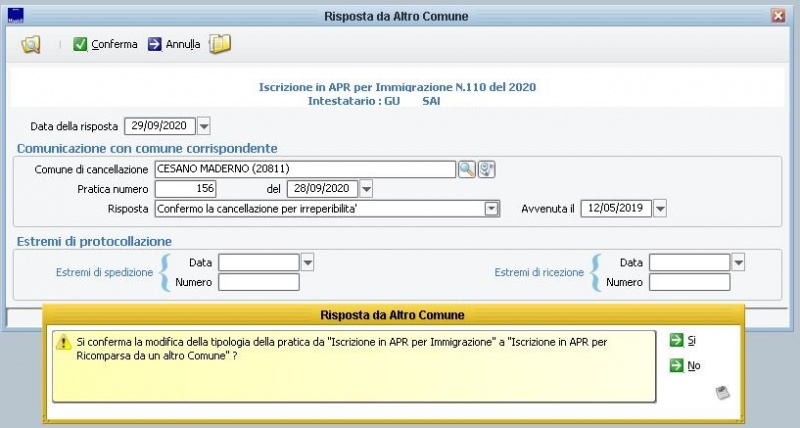Click the Data della risposta date field

point(160,126)
